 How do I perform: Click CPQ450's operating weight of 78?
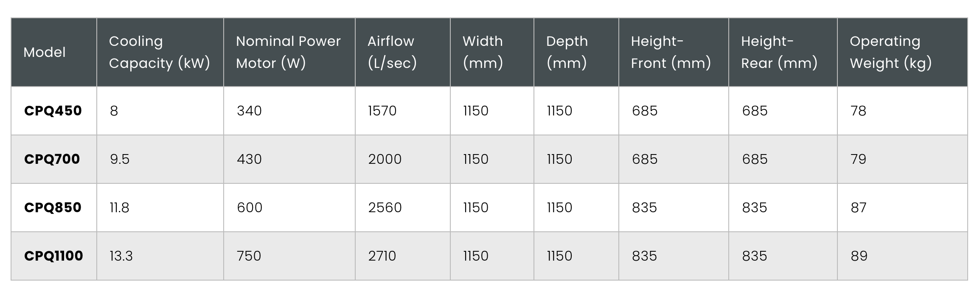859,111
